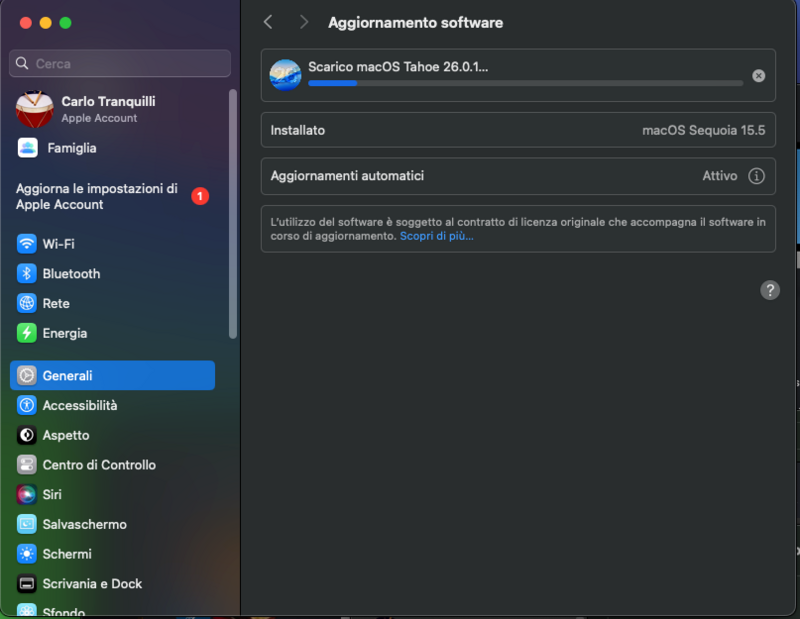Close the window with red button
The height and width of the screenshot is (619, 800).
pyautogui.click(x=26, y=23)
